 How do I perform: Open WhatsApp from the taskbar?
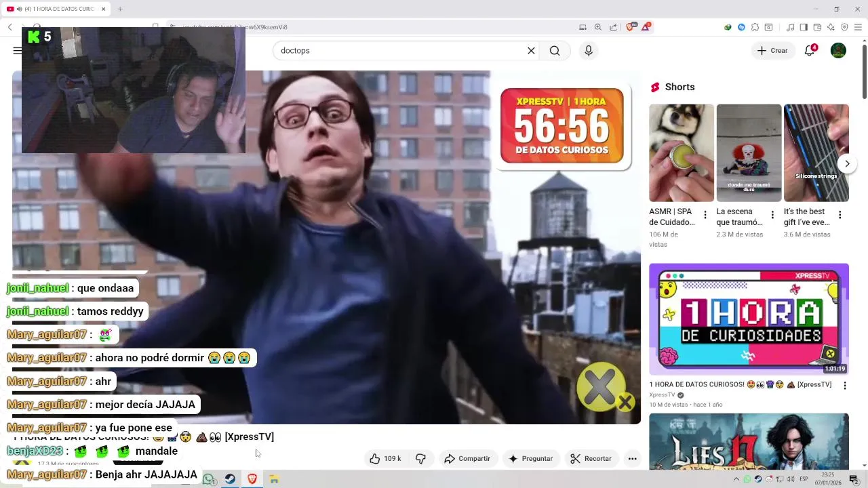(x=209, y=479)
